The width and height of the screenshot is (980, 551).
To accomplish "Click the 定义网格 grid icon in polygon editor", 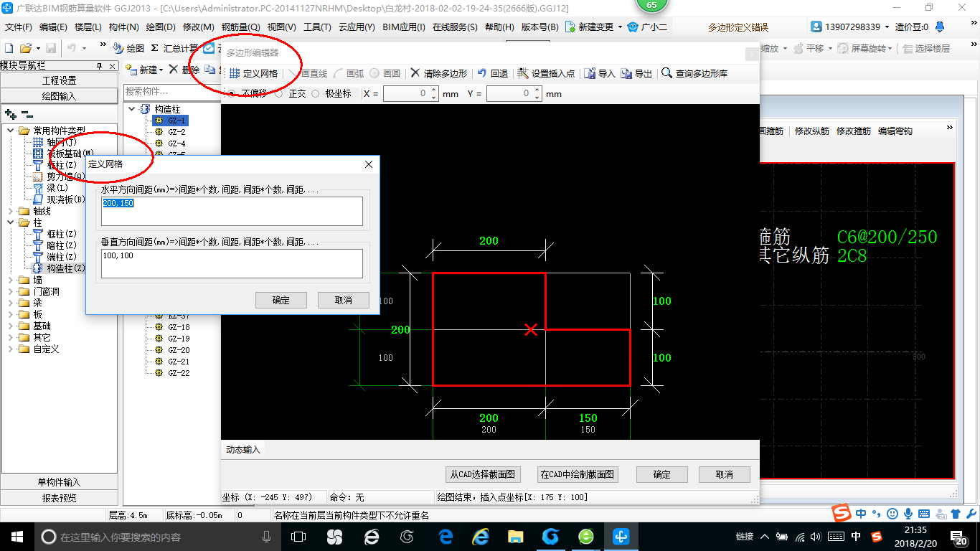I will click(235, 73).
